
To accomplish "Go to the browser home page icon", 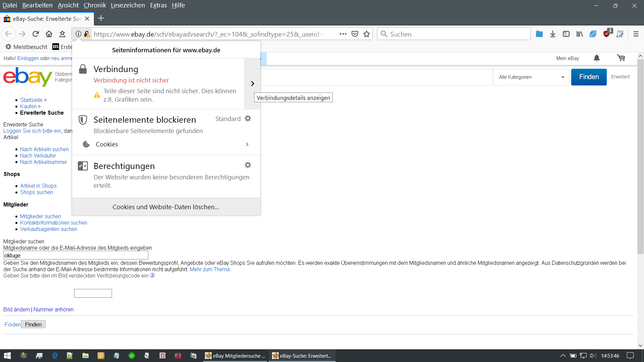I will (x=49, y=34).
